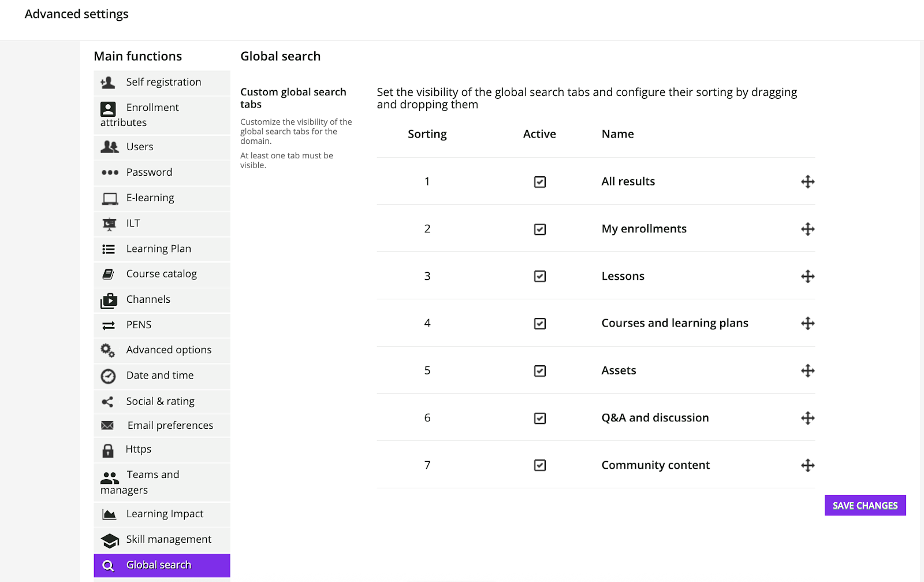Click the Https padlock icon
924x582 pixels.
click(108, 450)
